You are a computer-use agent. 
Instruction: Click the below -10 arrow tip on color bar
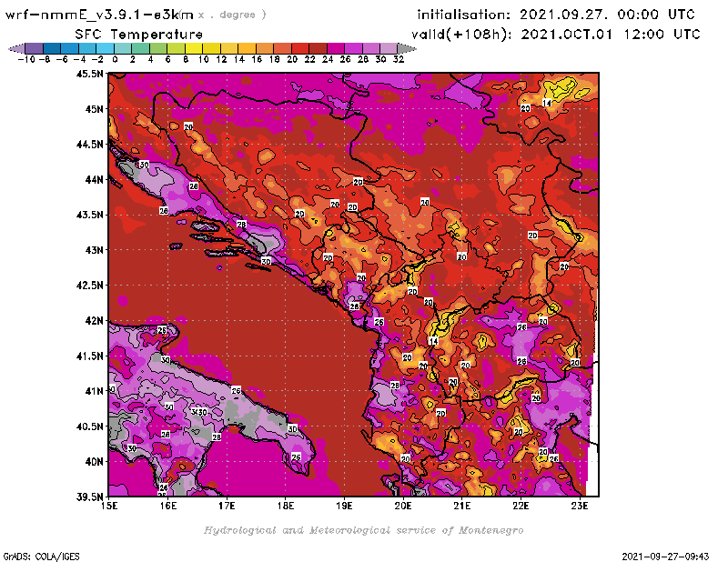16,48
